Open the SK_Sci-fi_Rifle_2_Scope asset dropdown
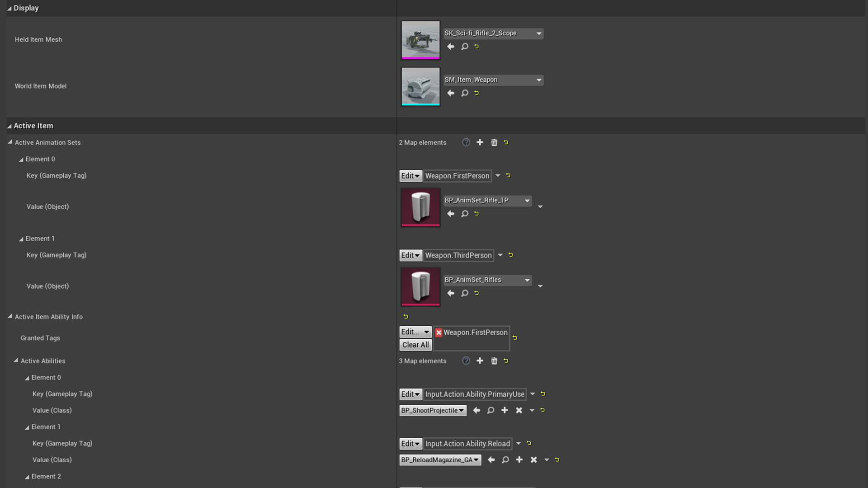This screenshot has height=488, width=868. coord(538,33)
